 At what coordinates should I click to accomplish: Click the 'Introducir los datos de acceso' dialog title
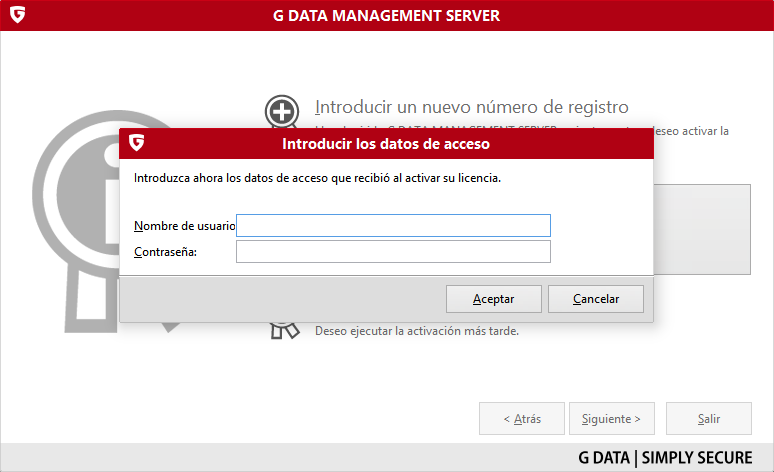pos(386,144)
